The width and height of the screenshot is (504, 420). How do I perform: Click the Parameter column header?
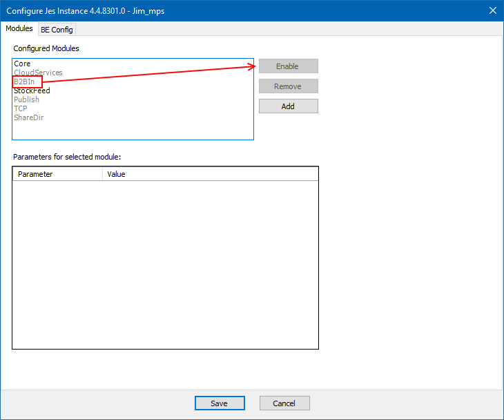(x=57, y=174)
